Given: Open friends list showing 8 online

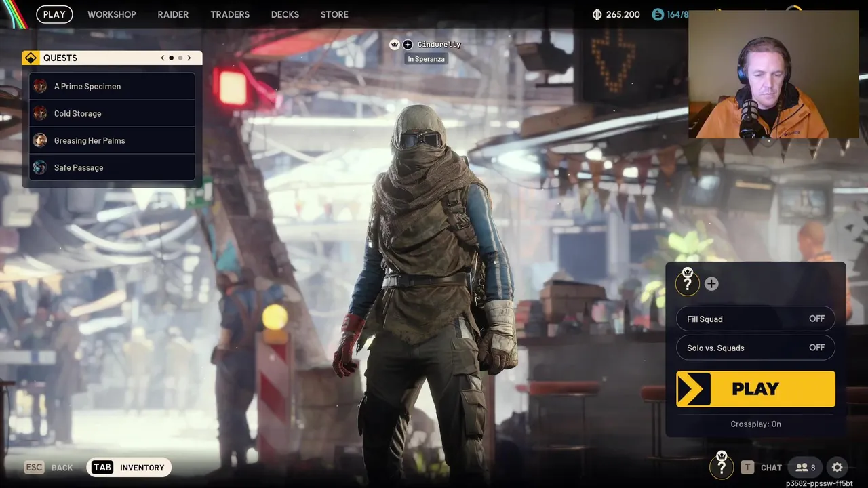Looking at the screenshot, I should (x=805, y=468).
